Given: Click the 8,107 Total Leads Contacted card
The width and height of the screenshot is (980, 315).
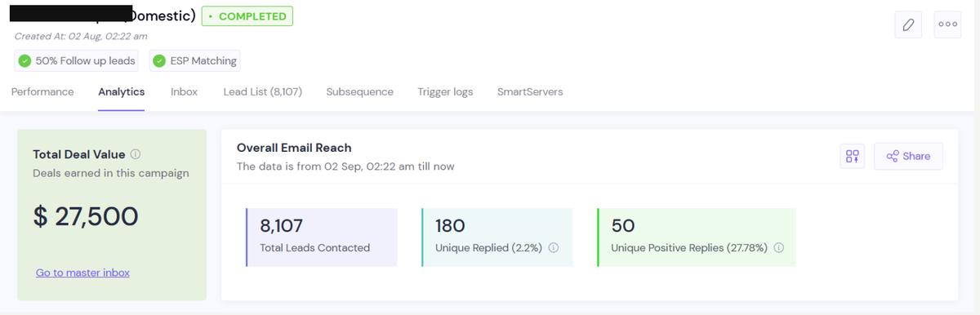Looking at the screenshot, I should coord(321,237).
